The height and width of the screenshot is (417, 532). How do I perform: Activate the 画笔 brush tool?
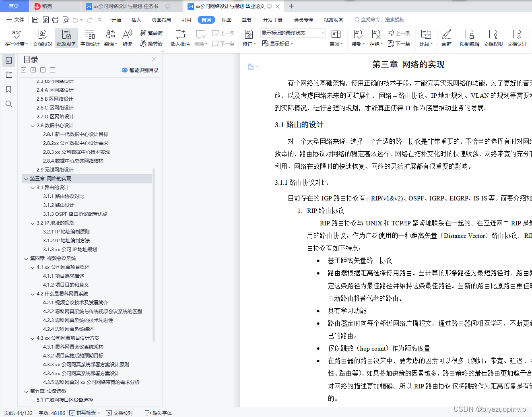click(447, 38)
